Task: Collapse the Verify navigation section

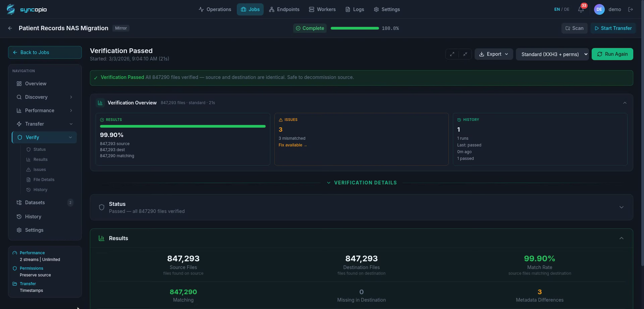Action: 44,137
